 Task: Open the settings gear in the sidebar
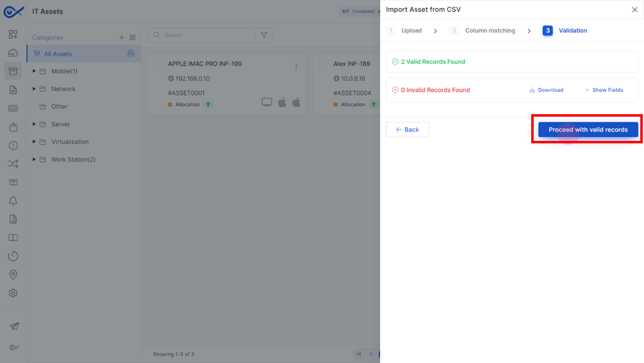[13, 293]
